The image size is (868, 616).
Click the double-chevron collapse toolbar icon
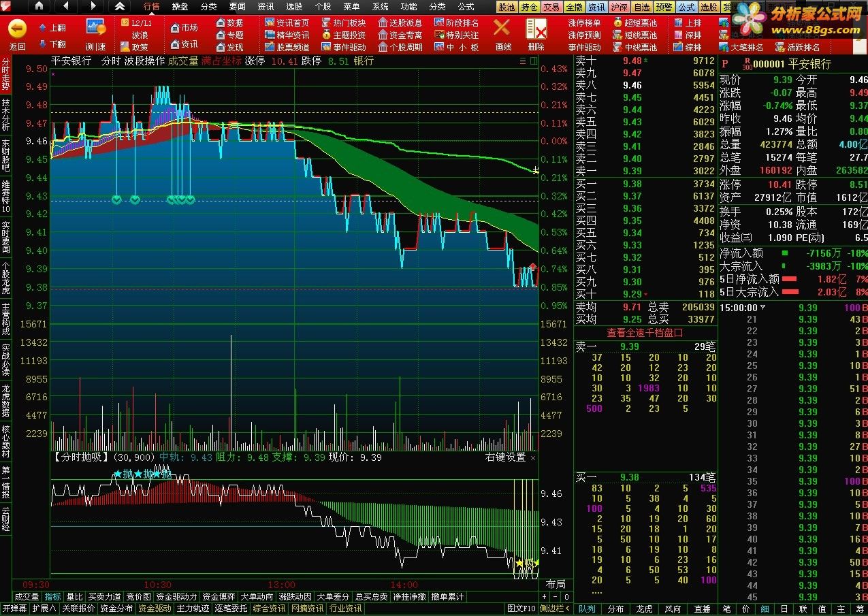point(120,6)
